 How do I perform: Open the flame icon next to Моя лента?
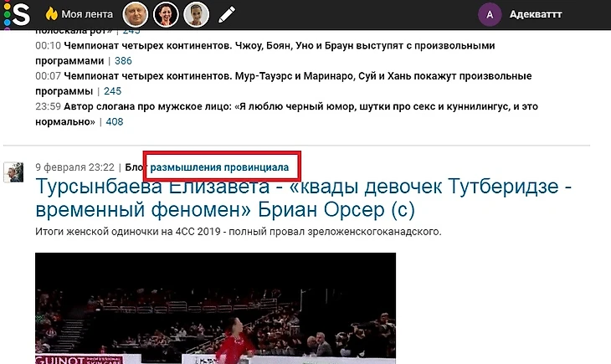(51, 14)
